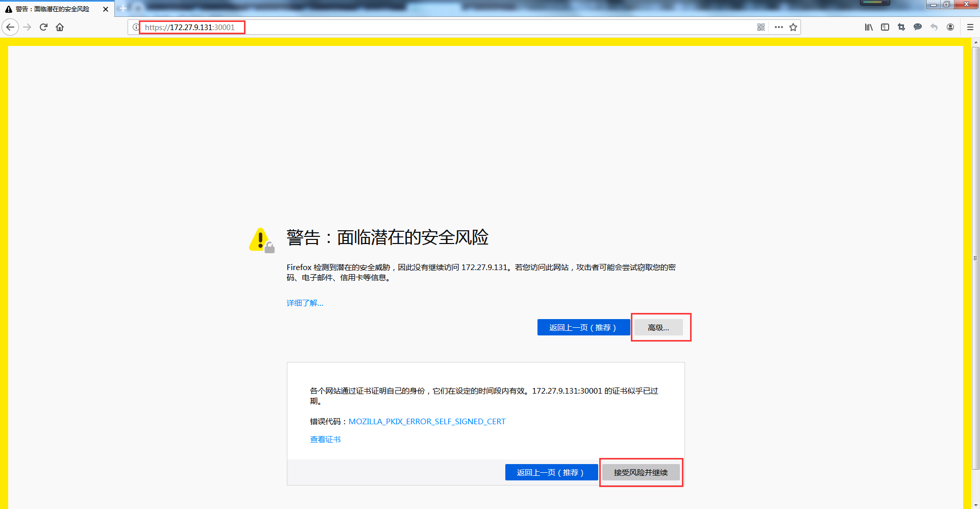The height and width of the screenshot is (509, 980).
Task: Reload the current page
Action: point(43,27)
